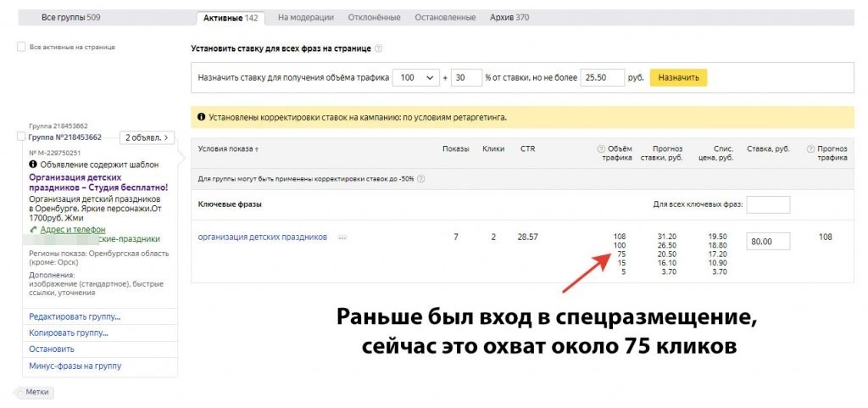The height and width of the screenshot is (408, 868).
Task: Click ad number № M-229750251
Action: pos(55,153)
